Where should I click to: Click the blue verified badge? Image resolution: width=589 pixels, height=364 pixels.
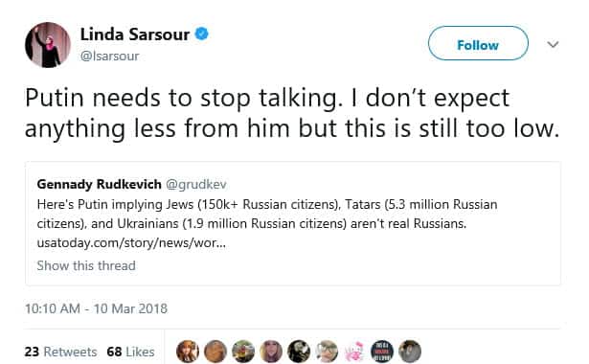click(x=202, y=34)
